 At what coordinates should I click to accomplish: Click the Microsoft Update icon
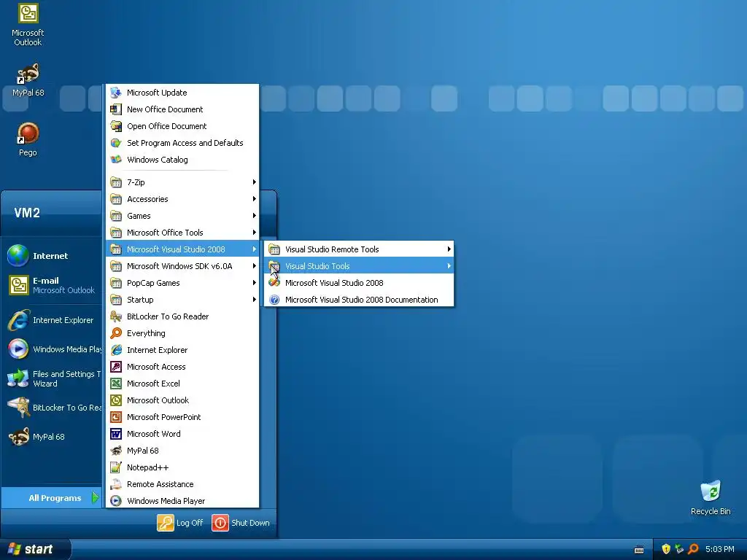(116, 93)
